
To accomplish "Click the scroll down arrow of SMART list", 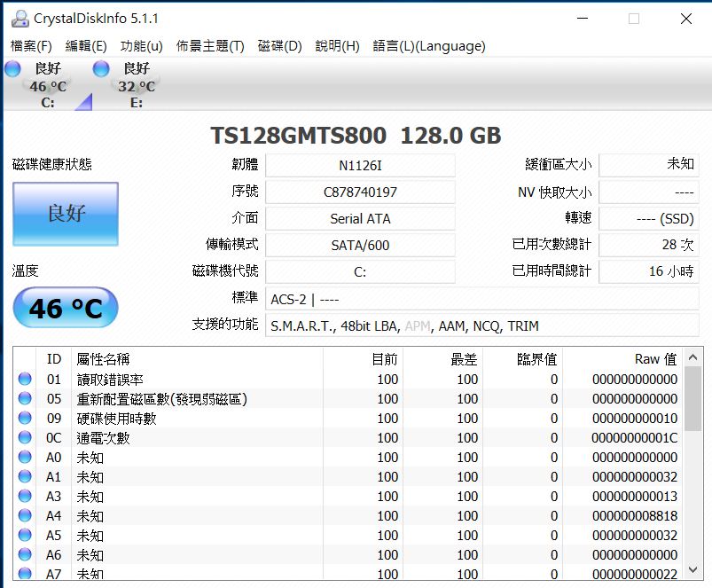I will (692, 569).
